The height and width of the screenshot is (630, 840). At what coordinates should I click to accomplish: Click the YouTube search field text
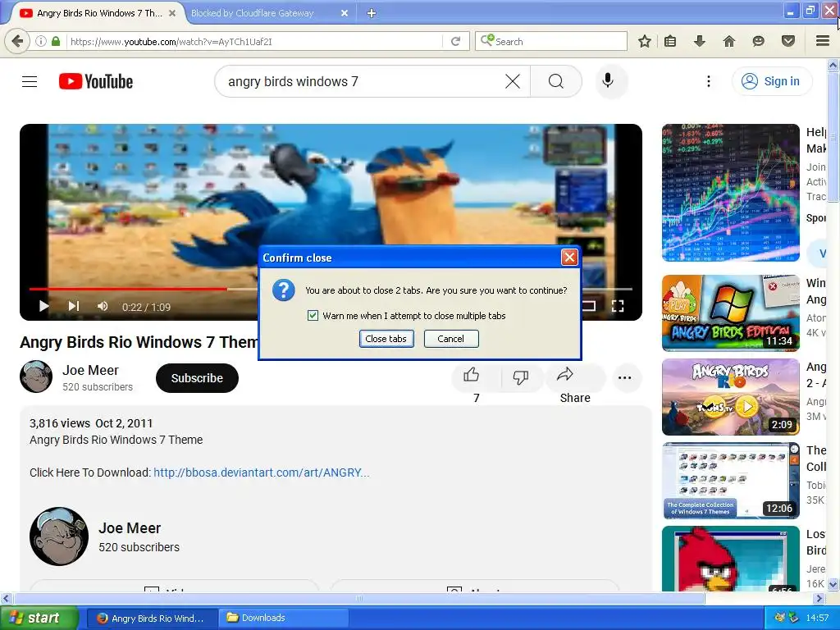pos(294,81)
